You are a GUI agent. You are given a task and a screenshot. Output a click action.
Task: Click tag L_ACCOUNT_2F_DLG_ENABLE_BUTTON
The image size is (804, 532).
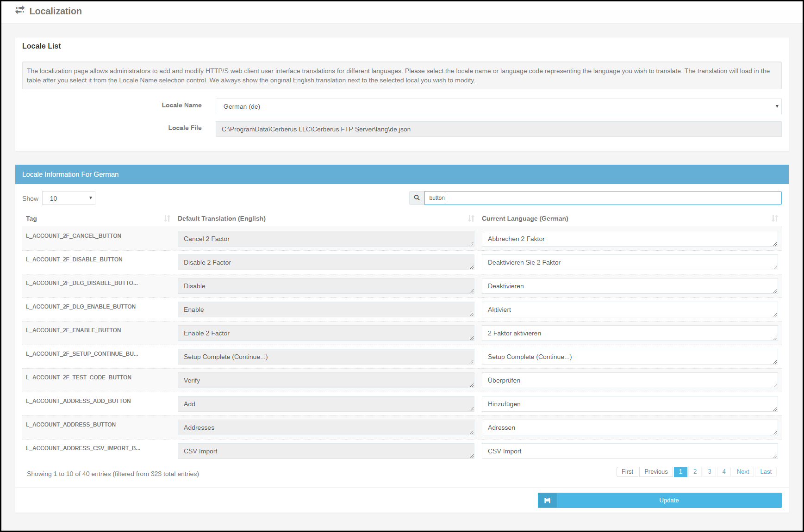81,307
